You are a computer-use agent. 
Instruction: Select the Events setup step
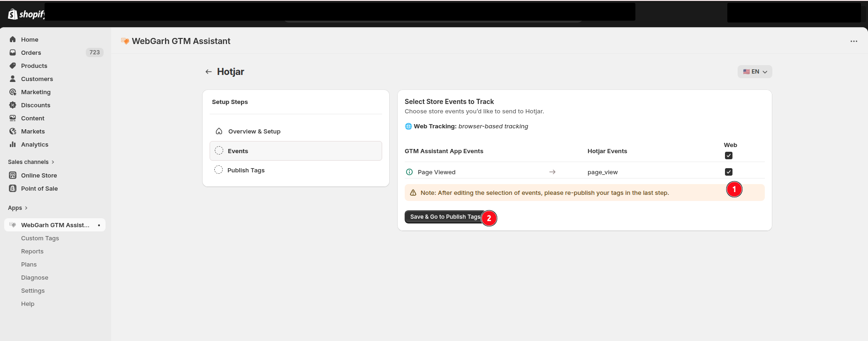(x=296, y=151)
